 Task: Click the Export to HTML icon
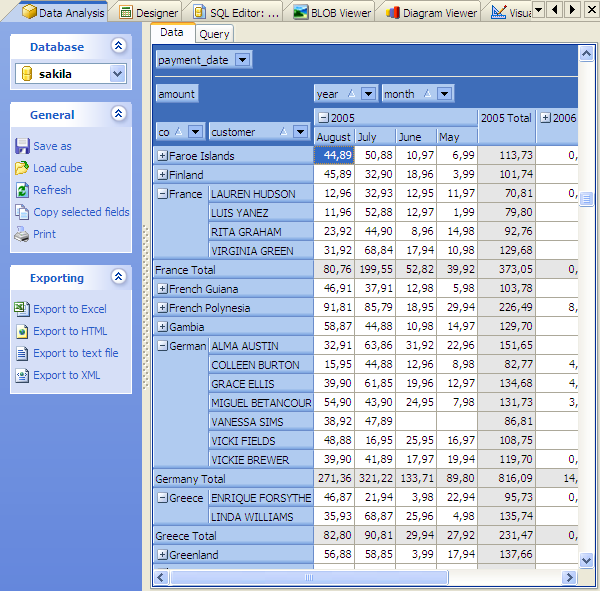(x=22, y=331)
